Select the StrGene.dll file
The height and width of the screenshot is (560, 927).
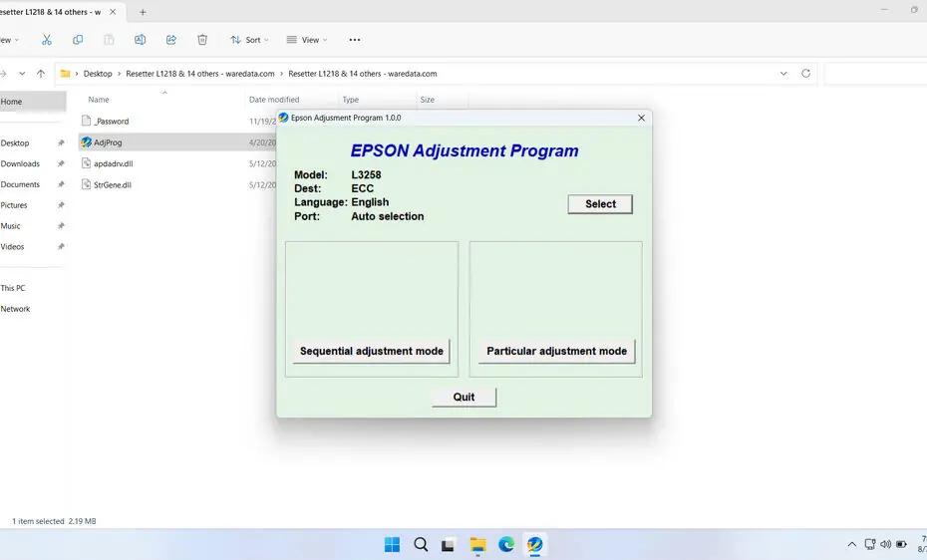coord(113,185)
